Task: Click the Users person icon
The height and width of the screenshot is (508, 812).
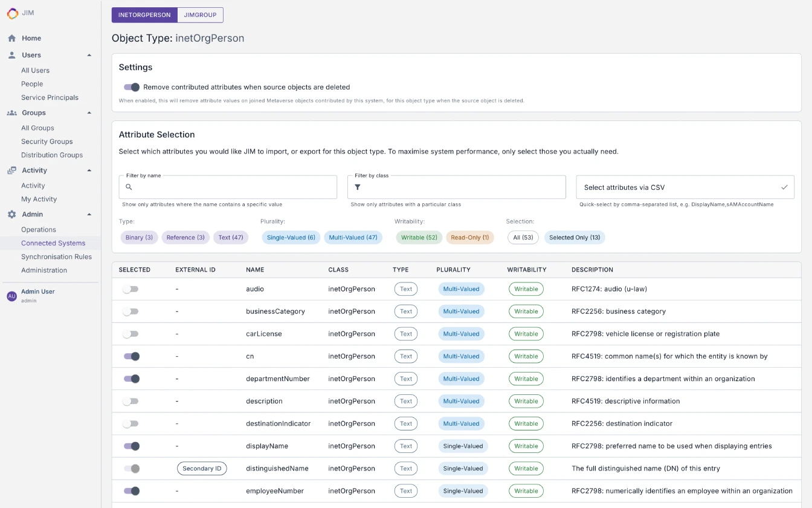Action: click(11, 55)
